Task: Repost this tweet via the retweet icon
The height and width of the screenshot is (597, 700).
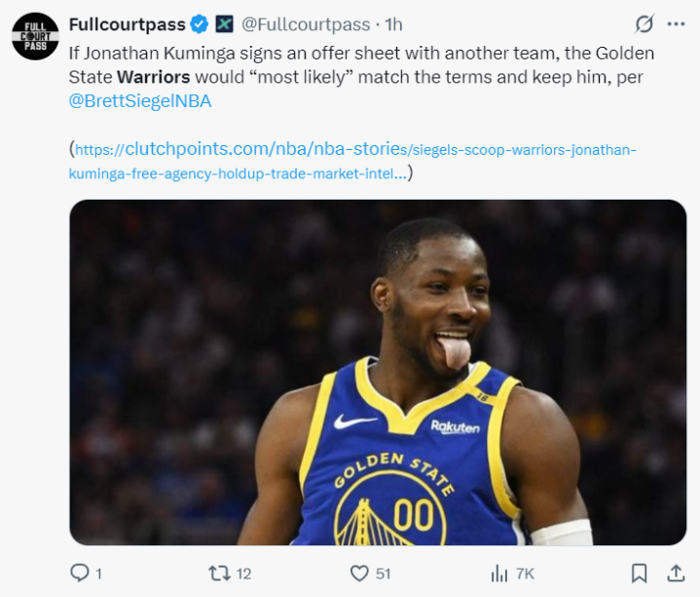Action: [219, 573]
